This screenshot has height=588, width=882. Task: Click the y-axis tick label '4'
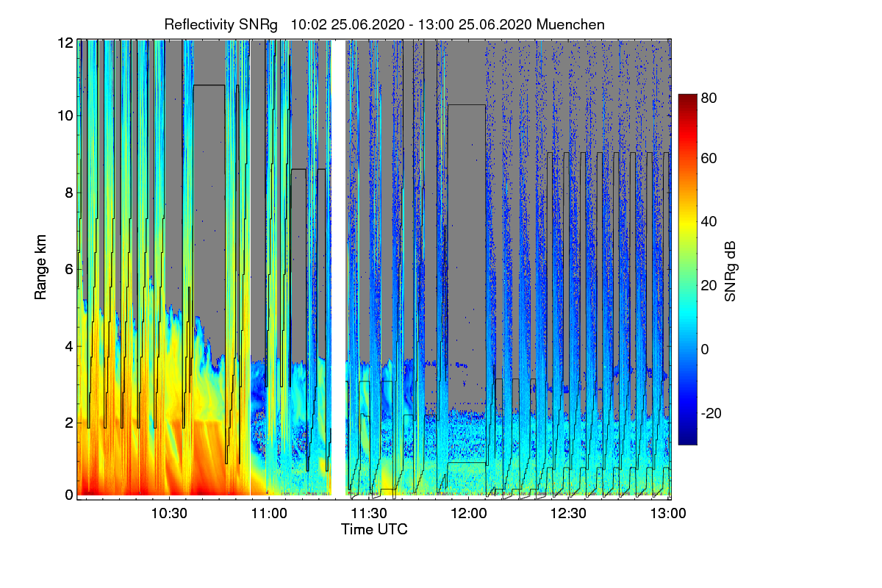click(x=69, y=346)
